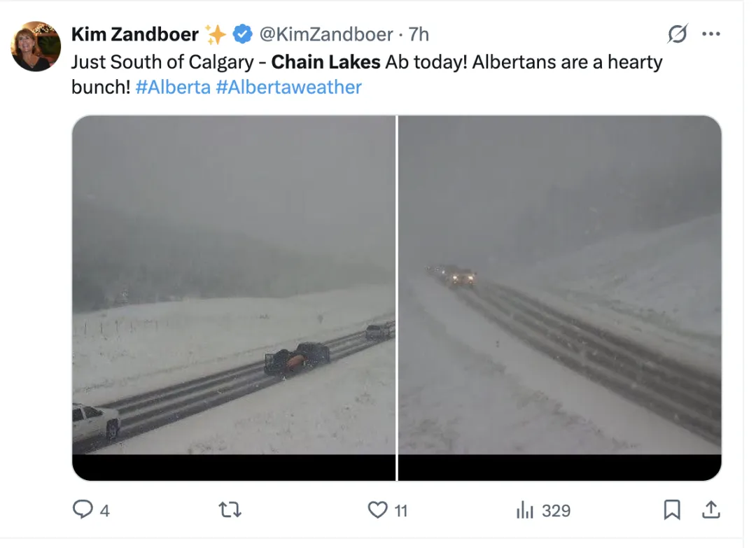
Task: Open the @KimZandboer handle link
Action: click(326, 34)
